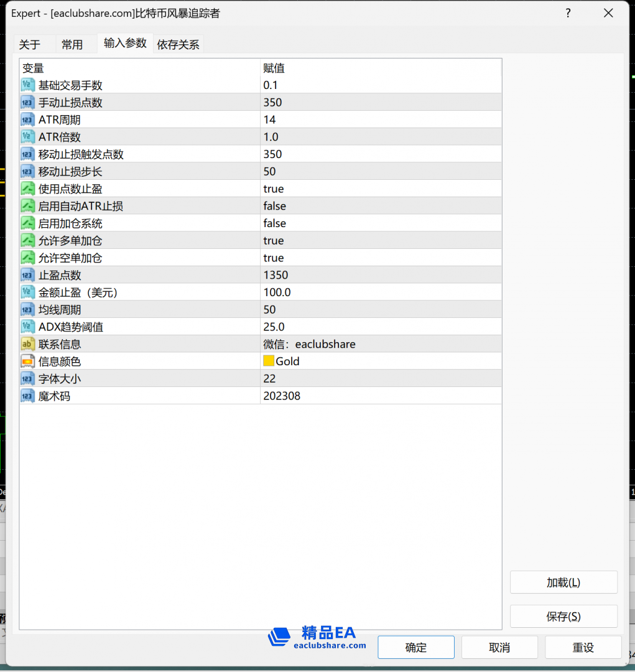Click the decimal value icon beside 基础交易手数

tap(27, 85)
